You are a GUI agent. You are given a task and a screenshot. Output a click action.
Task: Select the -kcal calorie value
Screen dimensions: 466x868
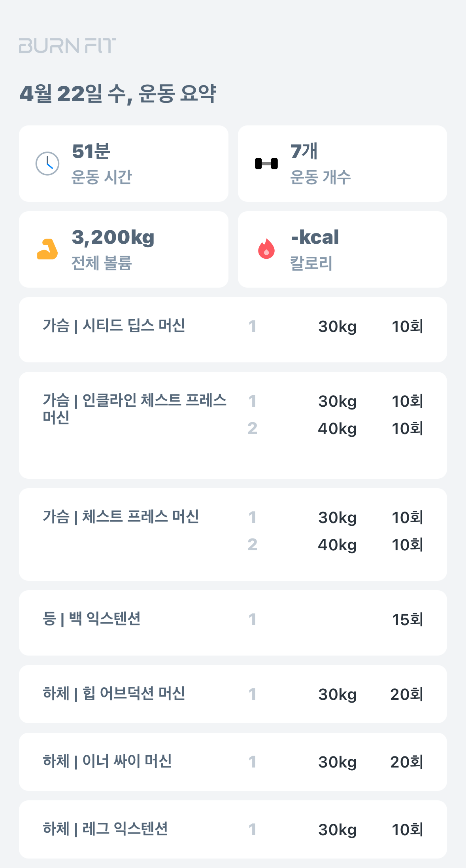point(315,237)
